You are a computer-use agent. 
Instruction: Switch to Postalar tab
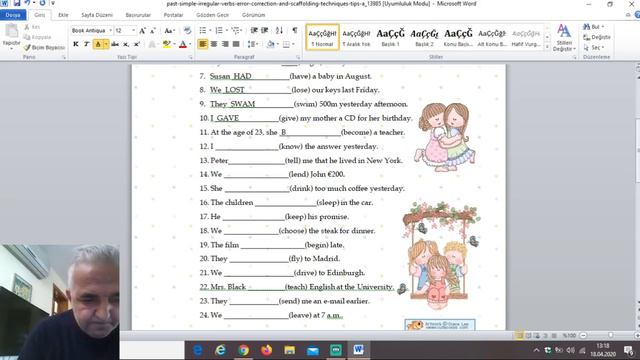pyautogui.click(x=173, y=15)
